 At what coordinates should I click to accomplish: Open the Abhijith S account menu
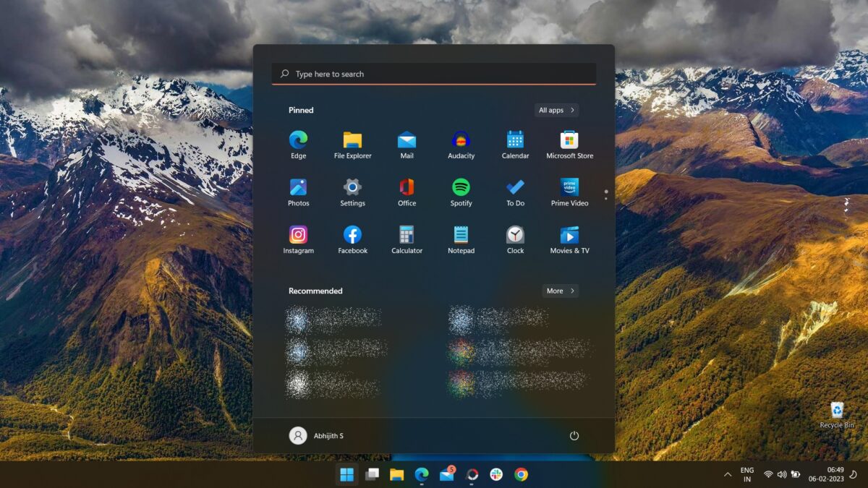[x=317, y=435]
